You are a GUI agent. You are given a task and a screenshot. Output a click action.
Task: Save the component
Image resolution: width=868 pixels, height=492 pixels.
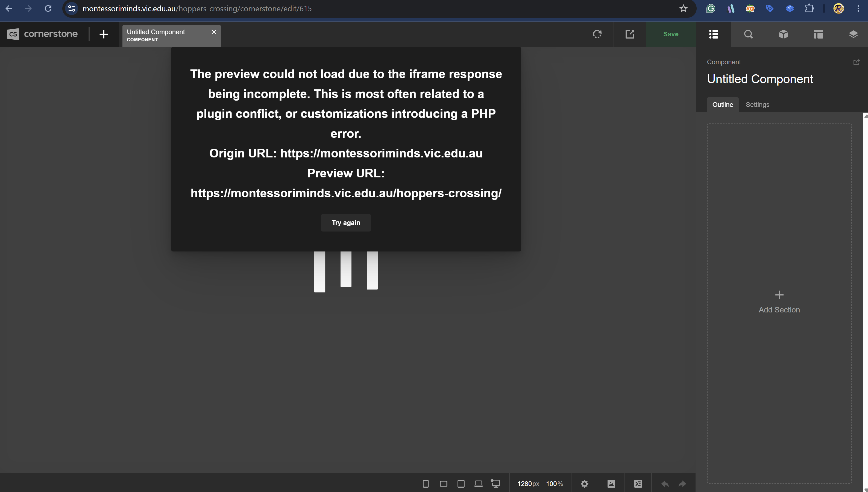tap(671, 34)
